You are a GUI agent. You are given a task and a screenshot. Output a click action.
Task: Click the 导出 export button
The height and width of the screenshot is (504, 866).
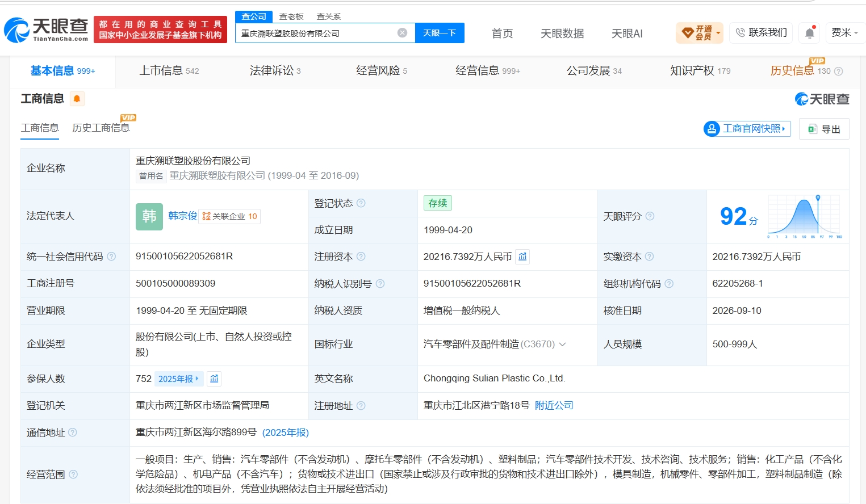tap(824, 129)
